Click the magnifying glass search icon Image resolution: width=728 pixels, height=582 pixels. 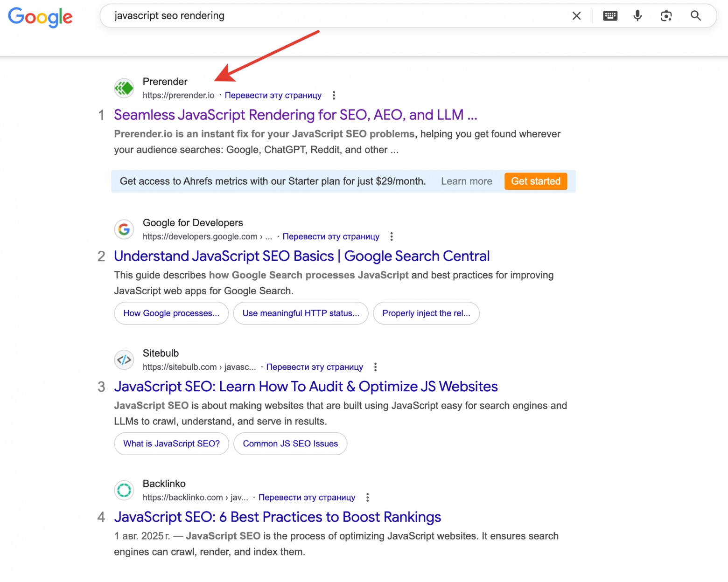pos(696,15)
